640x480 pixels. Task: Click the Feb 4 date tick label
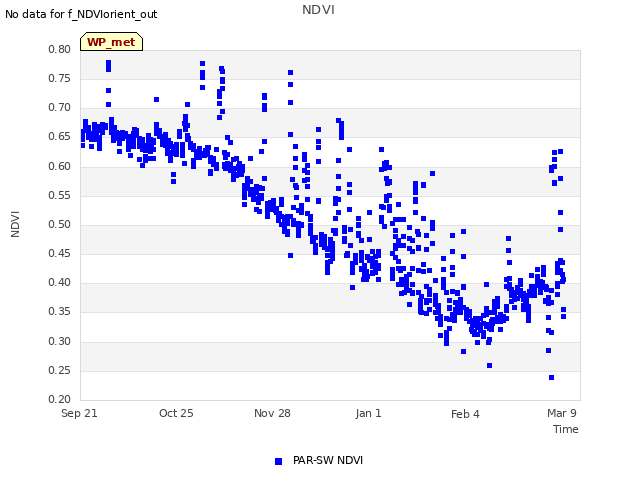tap(465, 414)
